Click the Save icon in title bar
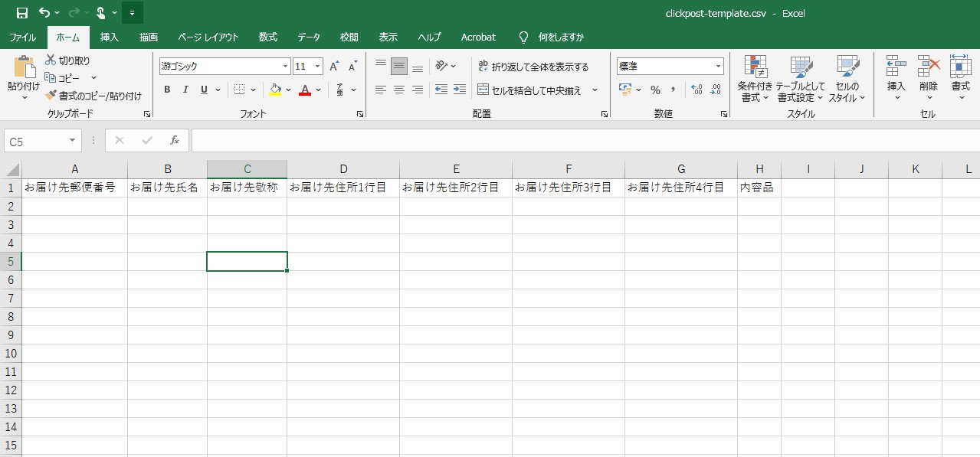980x457 pixels. point(22,13)
